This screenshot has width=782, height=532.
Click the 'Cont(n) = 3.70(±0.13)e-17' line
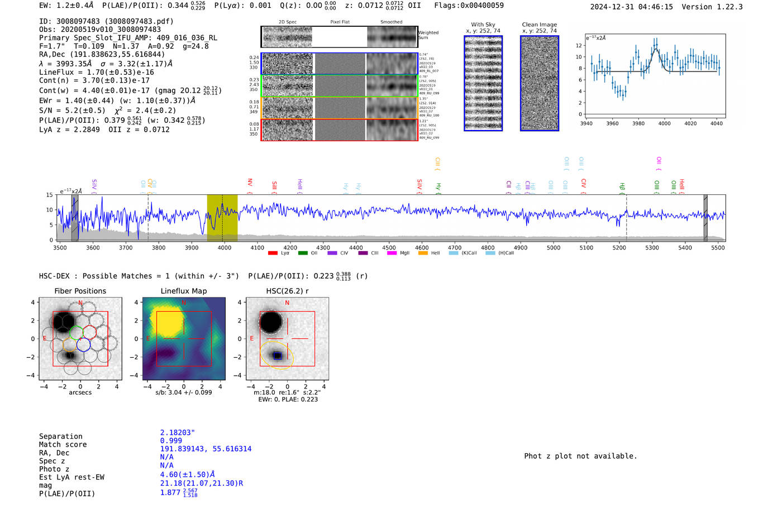pos(94,80)
